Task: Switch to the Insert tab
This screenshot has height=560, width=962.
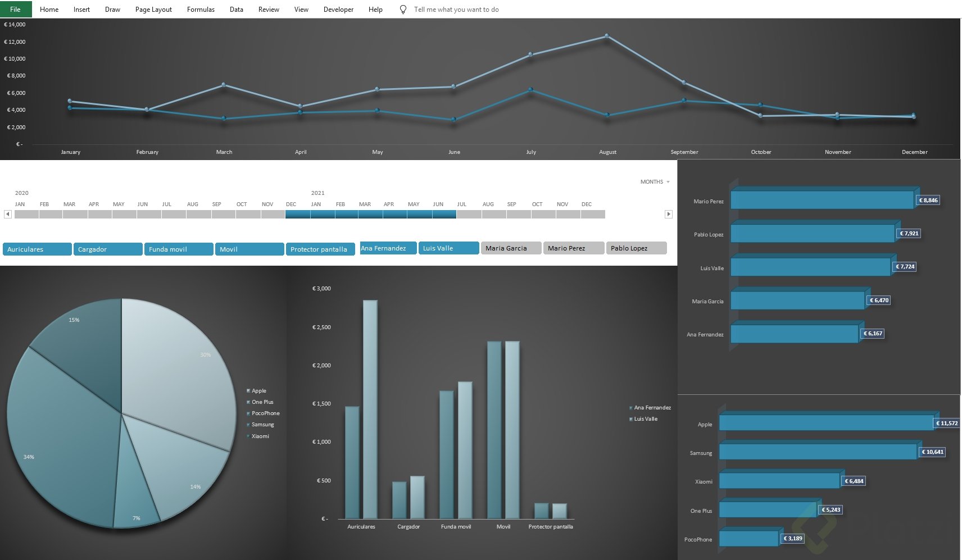Action: pos(81,10)
